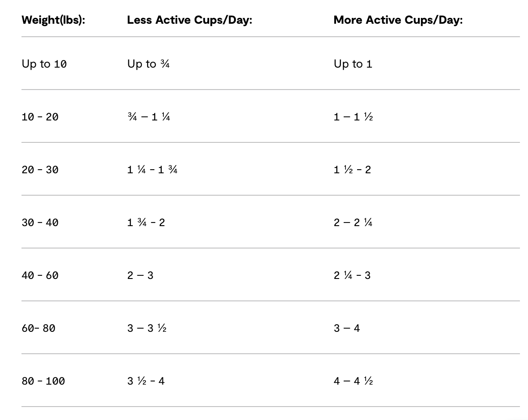Screen dimensions: 528x420
Task: Click the '¾ – 1 ¼' less active value
Action: 148,117
